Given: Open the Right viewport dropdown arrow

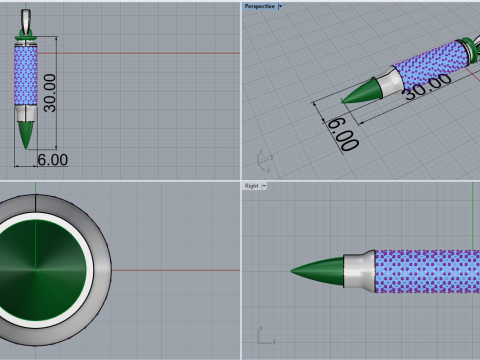Looking at the screenshot, I should click(264, 186).
